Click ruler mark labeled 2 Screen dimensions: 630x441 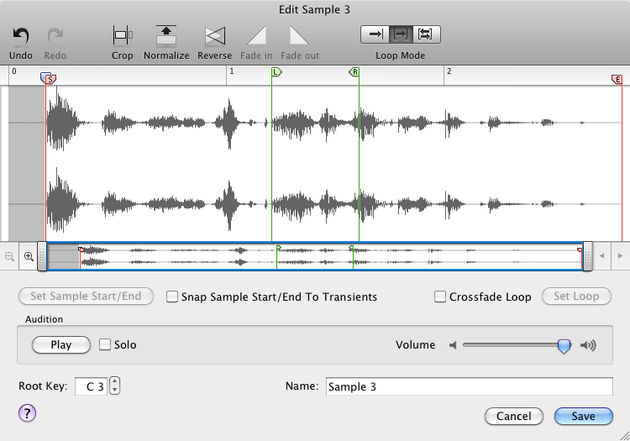449,71
